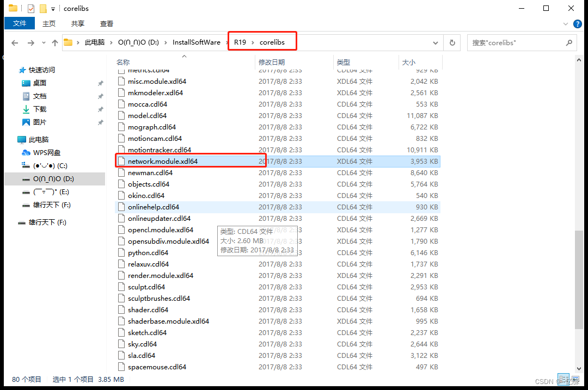Go up one folder level
The height and width of the screenshot is (390, 588).
click(x=55, y=43)
